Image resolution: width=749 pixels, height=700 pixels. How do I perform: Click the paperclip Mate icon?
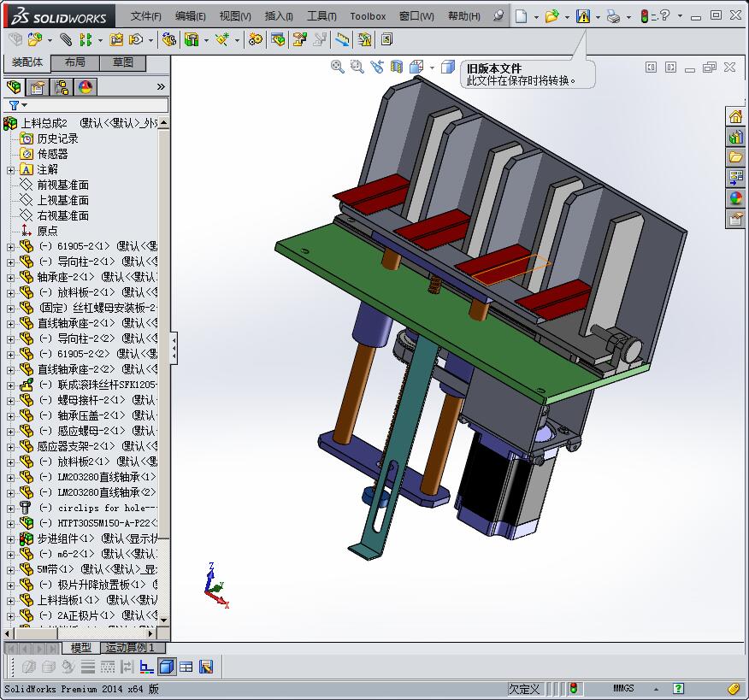click(66, 39)
